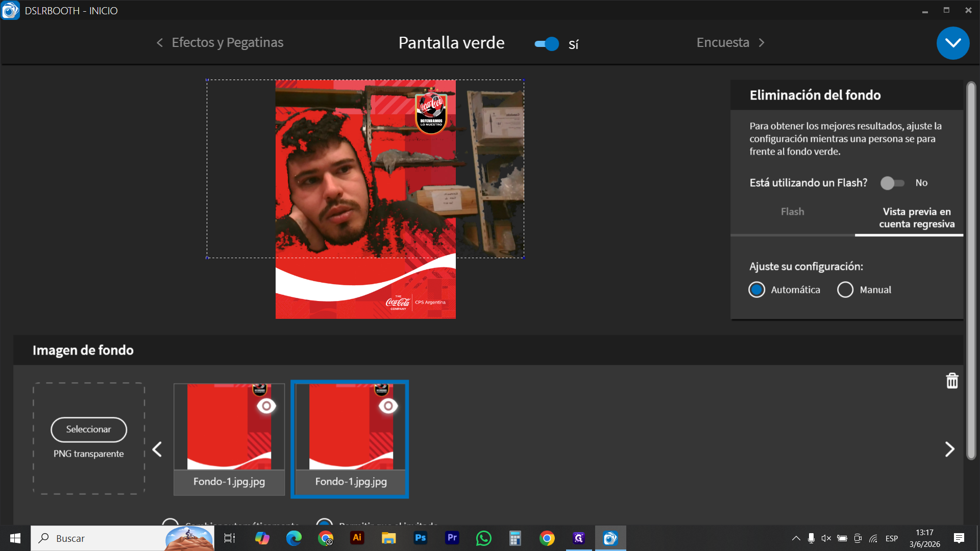980x551 pixels.
Task: Toggle eye icon on the selected Fondo-1.jpg.jpg thumbnail
Action: (388, 406)
